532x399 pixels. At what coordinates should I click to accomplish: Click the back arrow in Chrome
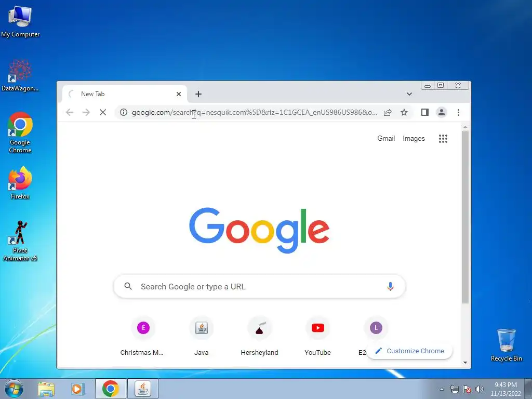coord(70,112)
